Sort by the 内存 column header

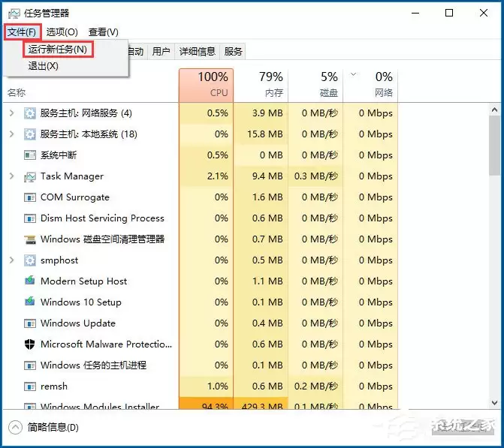tap(261, 85)
